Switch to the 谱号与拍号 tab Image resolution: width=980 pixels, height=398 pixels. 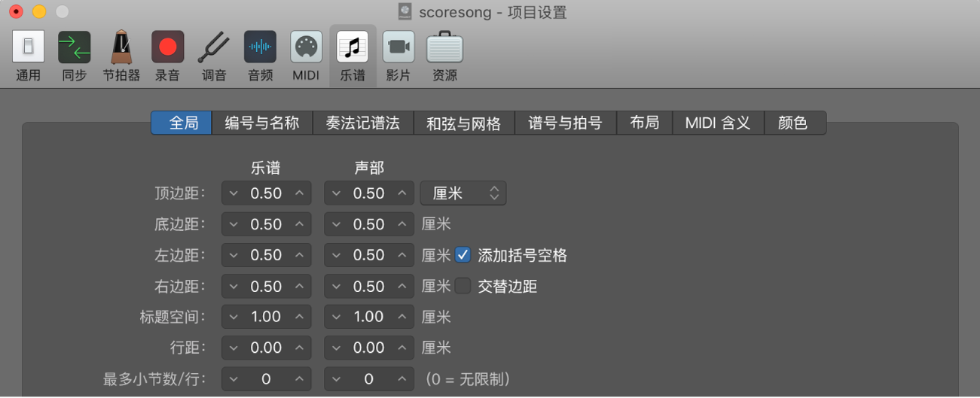tap(566, 123)
